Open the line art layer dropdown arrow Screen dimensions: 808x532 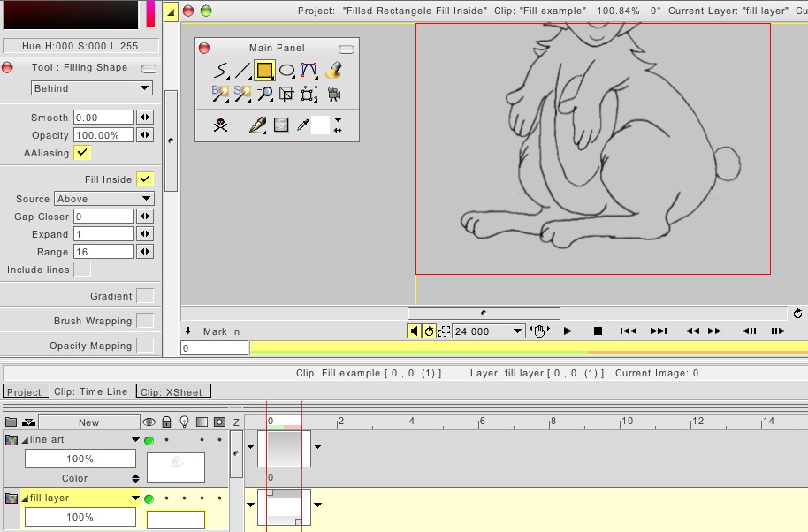[135, 440]
